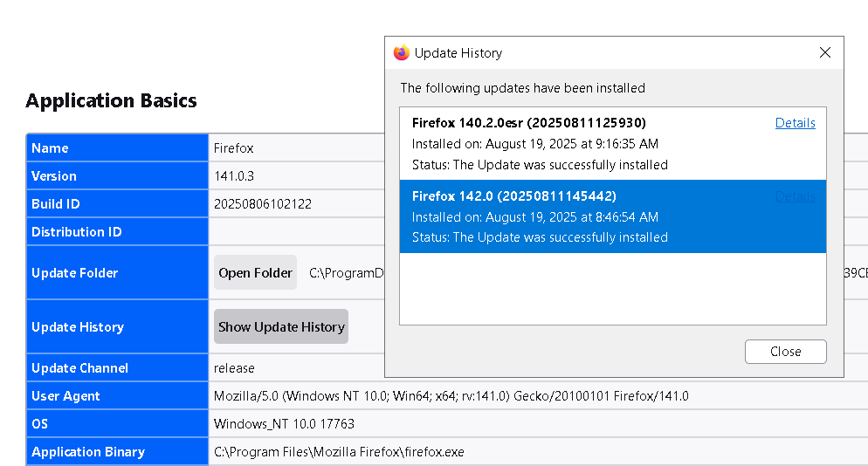Viewport: 868px width, 466px height.
Task: Click the User Agent string text
Action: pyautogui.click(x=451, y=396)
